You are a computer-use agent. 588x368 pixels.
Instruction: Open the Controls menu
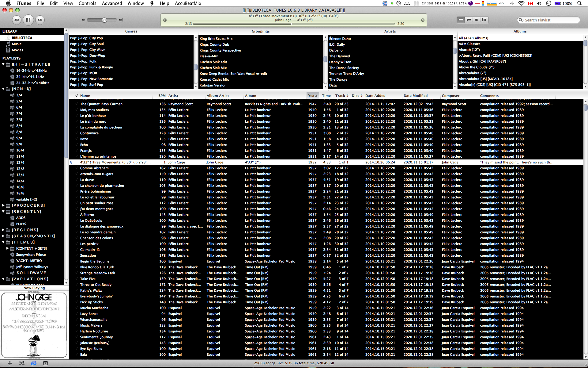point(87,3)
